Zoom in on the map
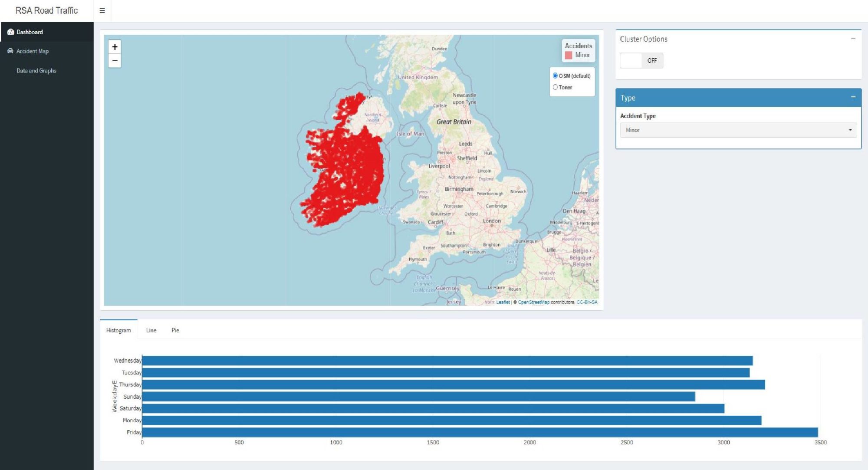The height and width of the screenshot is (470, 868). coord(115,47)
